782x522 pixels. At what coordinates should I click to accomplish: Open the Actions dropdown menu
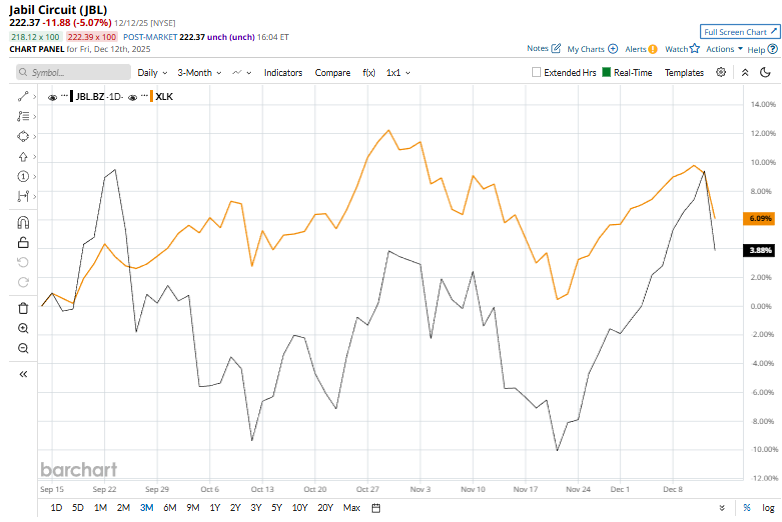(x=724, y=49)
